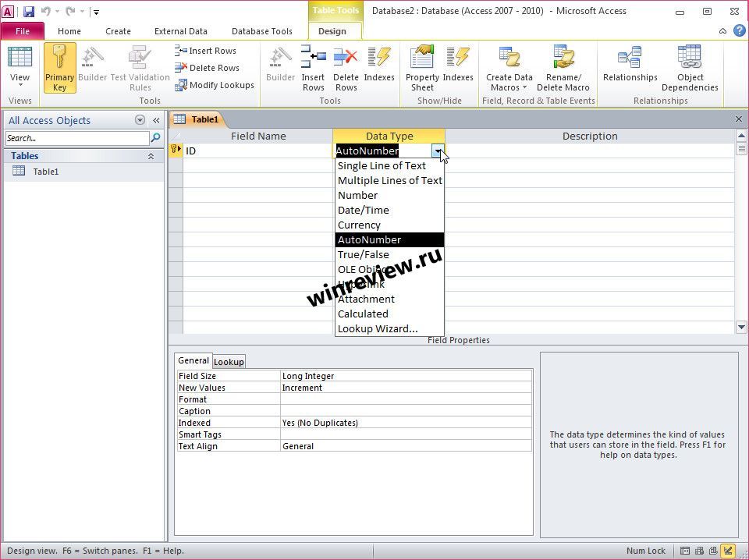The width and height of the screenshot is (749, 560).
Task: Click the New Values property Increment
Action: coord(406,388)
